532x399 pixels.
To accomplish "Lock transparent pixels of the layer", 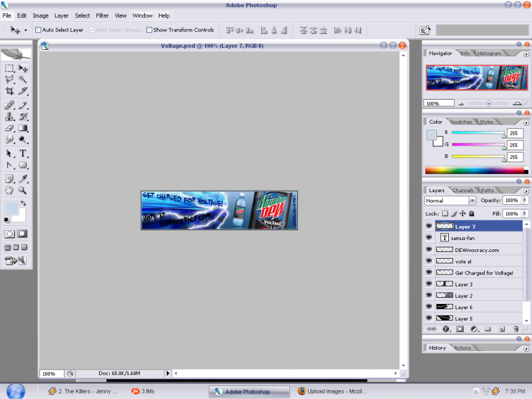I will point(445,213).
